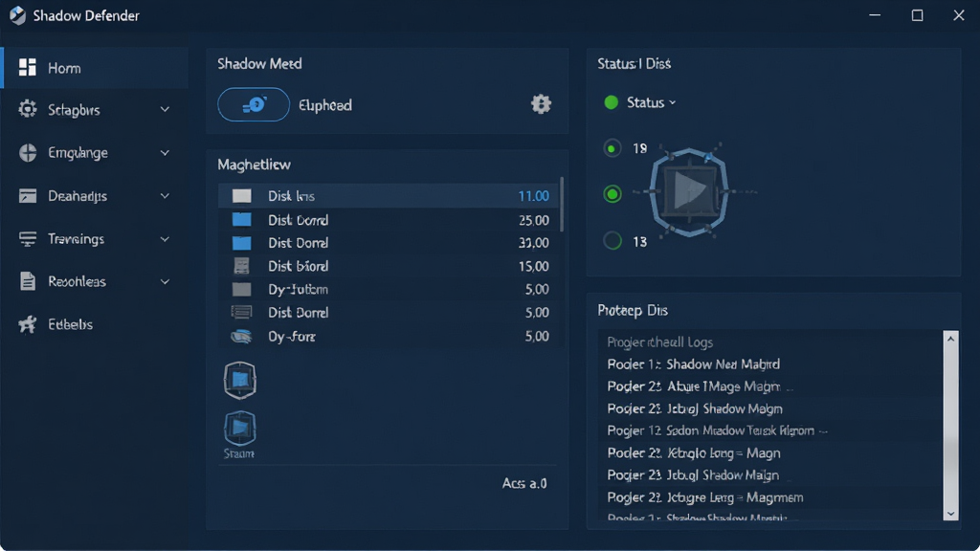Click the Acs a.0 label
This screenshot has height=551, width=980.
(524, 483)
